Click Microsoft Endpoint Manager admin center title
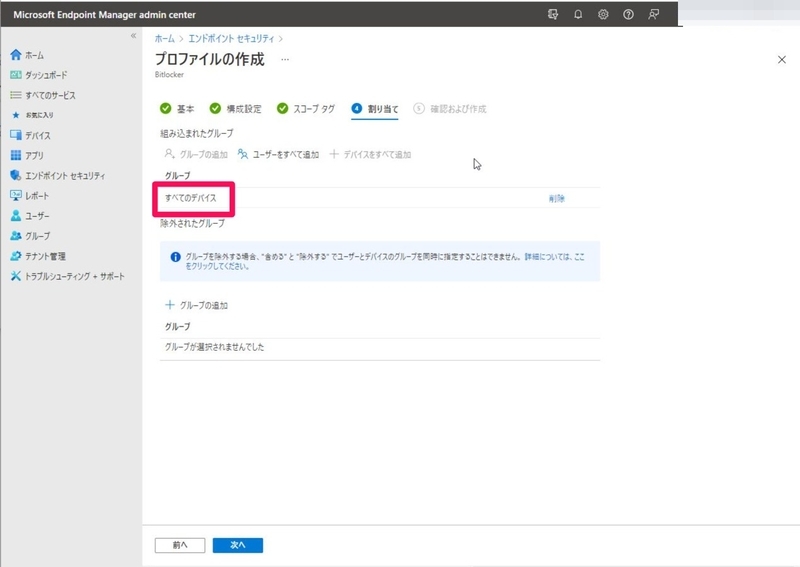The height and width of the screenshot is (567, 800). [105, 15]
